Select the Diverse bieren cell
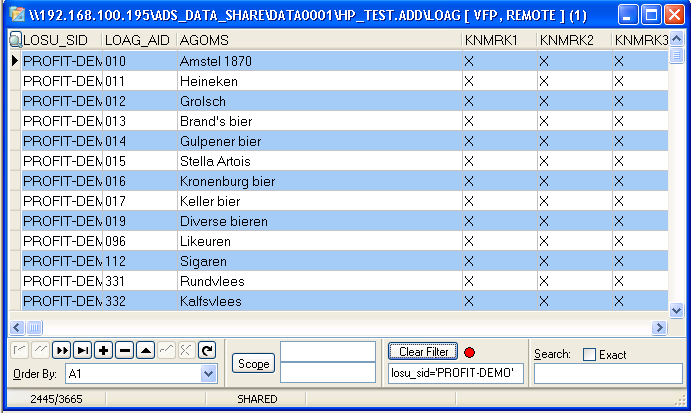The image size is (691, 413). click(319, 221)
